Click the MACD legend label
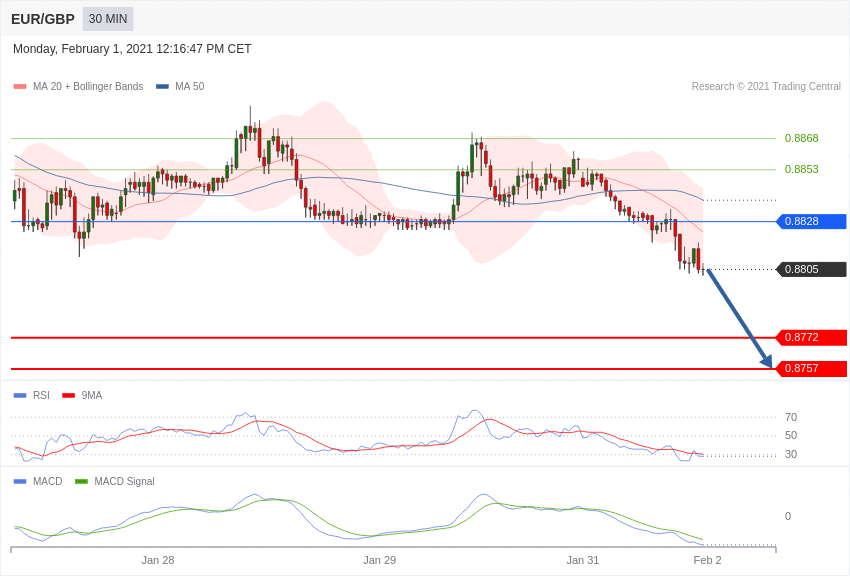Image resolution: width=850 pixels, height=576 pixels. pos(47,481)
